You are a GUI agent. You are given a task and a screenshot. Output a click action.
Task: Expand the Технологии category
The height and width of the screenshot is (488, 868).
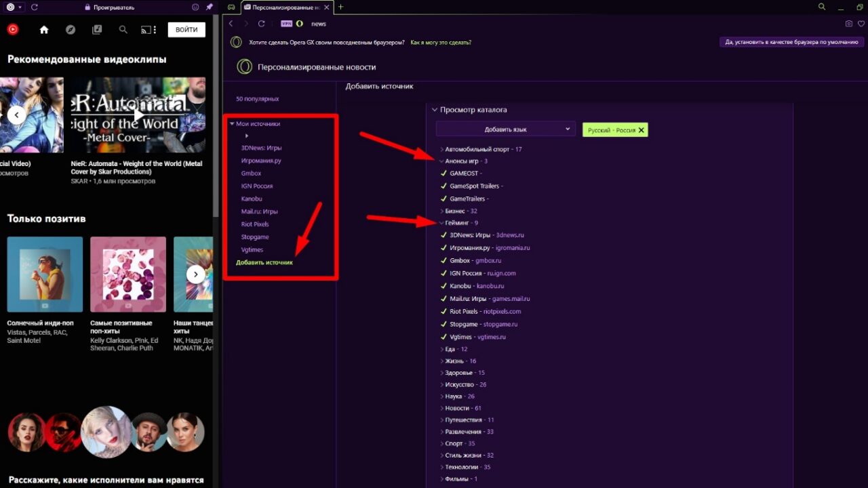pos(442,467)
